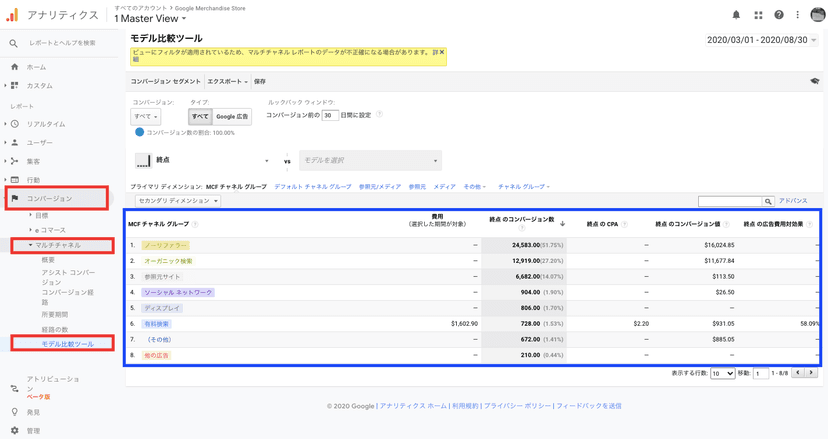
Task: Click the table search input field
Action: (x=730, y=201)
